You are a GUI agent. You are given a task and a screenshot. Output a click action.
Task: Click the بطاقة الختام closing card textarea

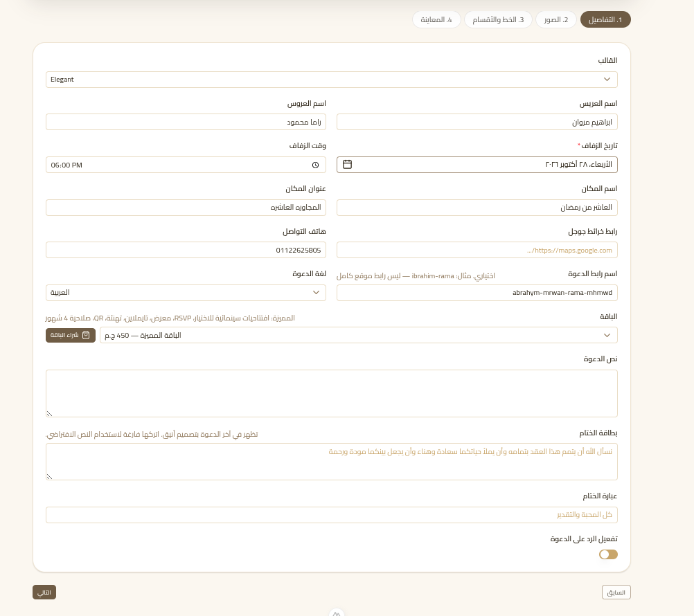click(x=332, y=462)
